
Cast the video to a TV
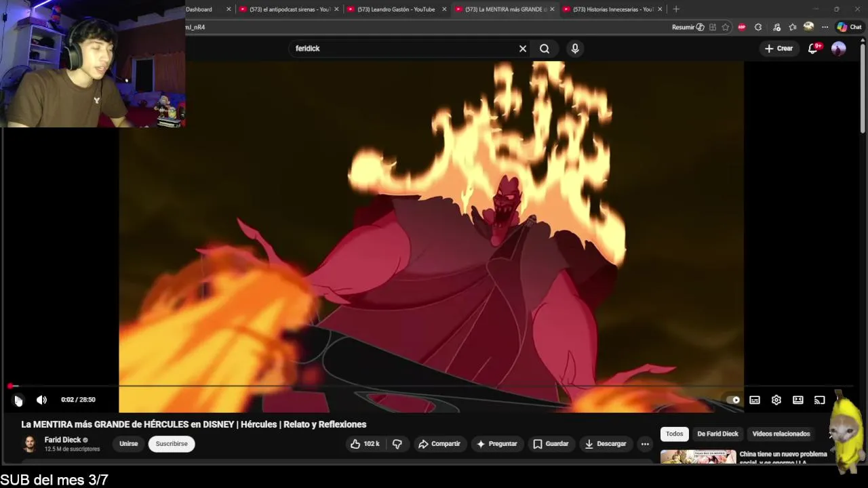(x=820, y=400)
